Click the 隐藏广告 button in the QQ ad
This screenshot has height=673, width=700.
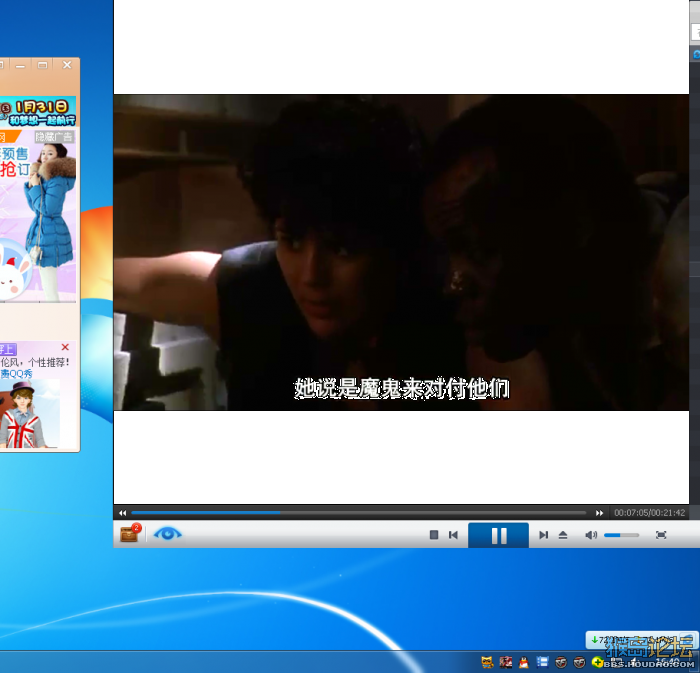click(x=54, y=137)
